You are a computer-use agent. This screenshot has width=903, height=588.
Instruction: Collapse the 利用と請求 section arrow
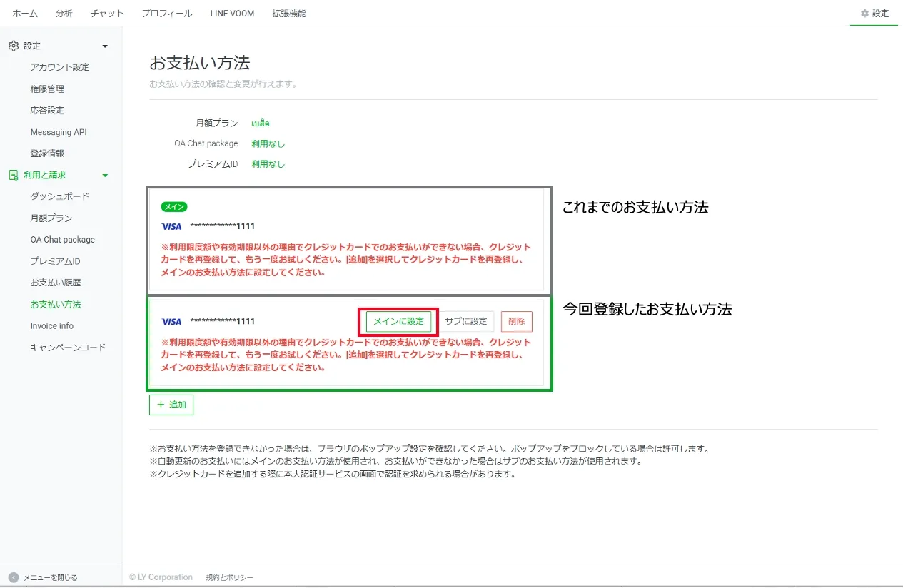click(105, 176)
